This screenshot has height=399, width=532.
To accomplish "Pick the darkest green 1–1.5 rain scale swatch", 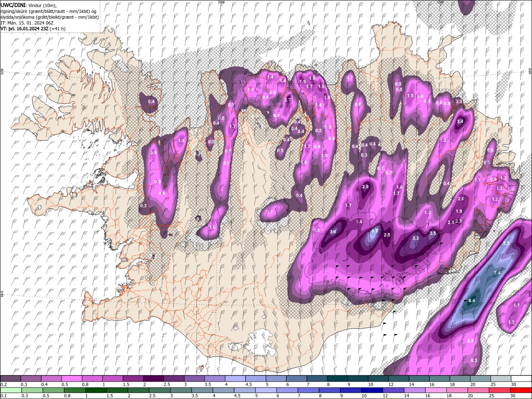I will pyautogui.click(x=96, y=390).
